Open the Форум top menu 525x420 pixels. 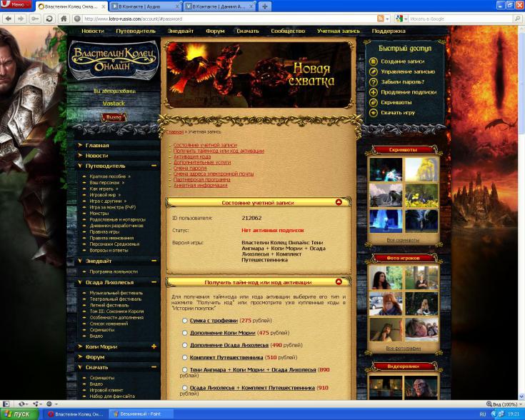pos(215,31)
